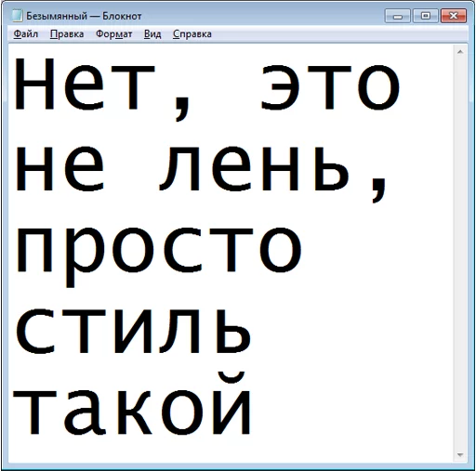476x471 pixels.
Task: Open the Файл menu
Action: pos(26,33)
